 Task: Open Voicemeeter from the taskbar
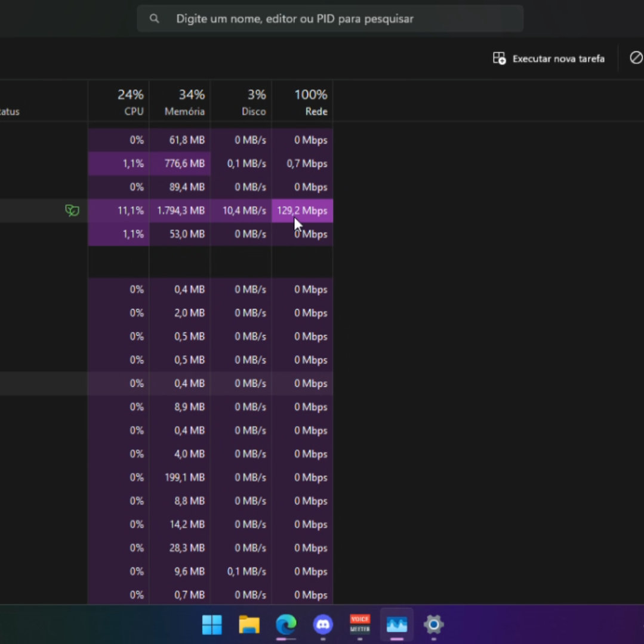point(360,624)
